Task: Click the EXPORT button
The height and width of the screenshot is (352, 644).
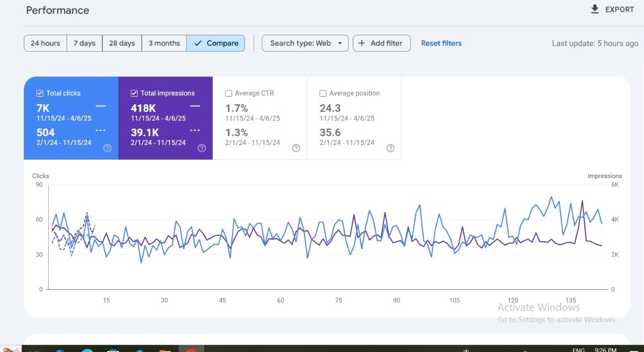Action: [x=612, y=9]
